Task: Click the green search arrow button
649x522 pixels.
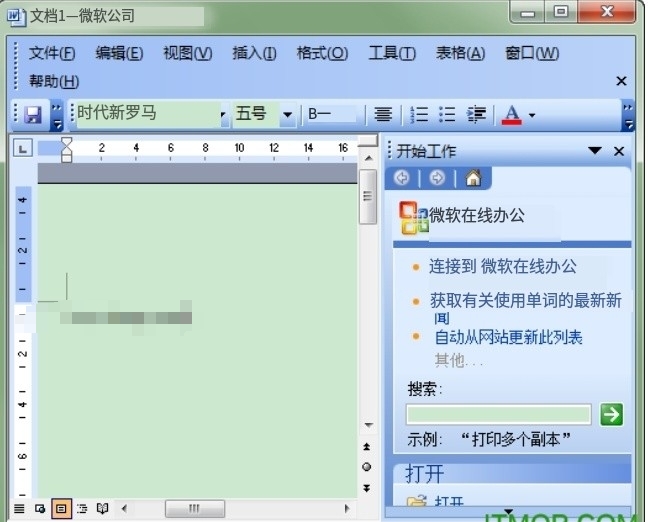Action: 611,414
